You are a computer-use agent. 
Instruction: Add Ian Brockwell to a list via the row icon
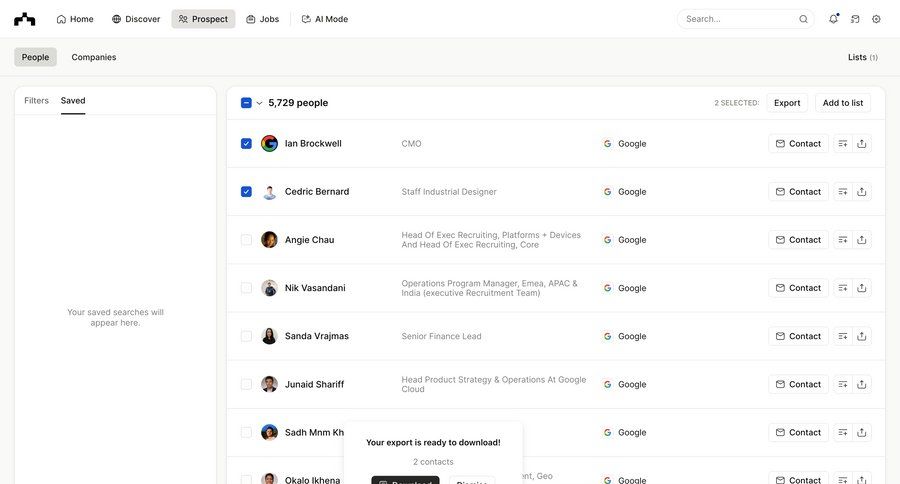(x=843, y=144)
